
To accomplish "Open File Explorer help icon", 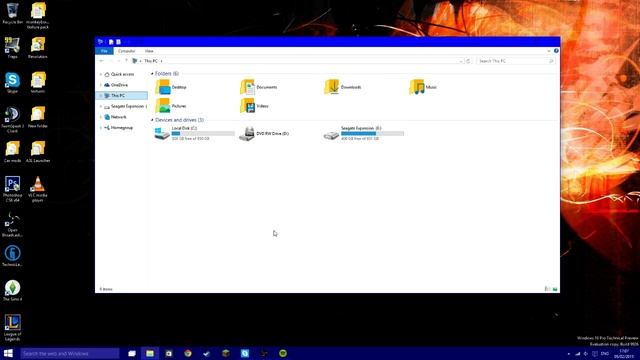I will click(x=556, y=51).
